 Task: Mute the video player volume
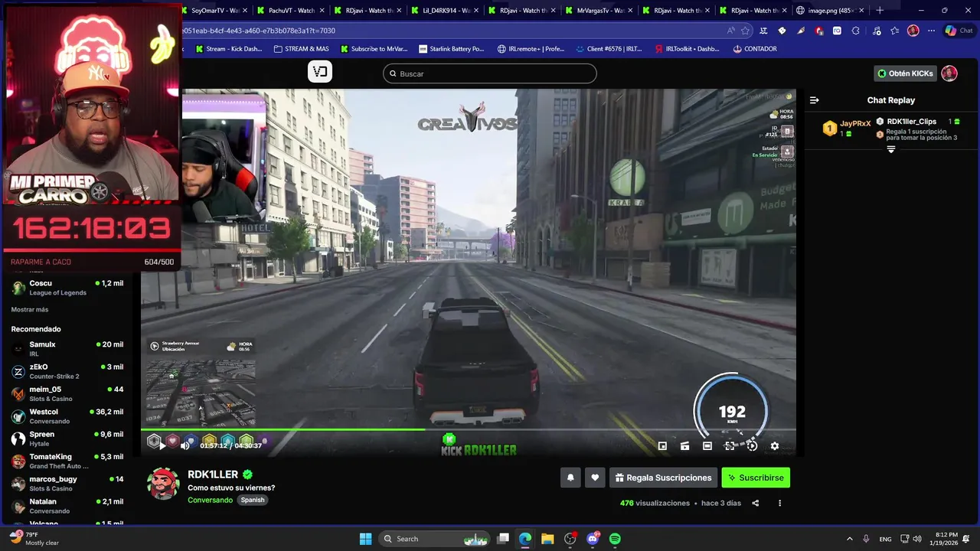185,445
